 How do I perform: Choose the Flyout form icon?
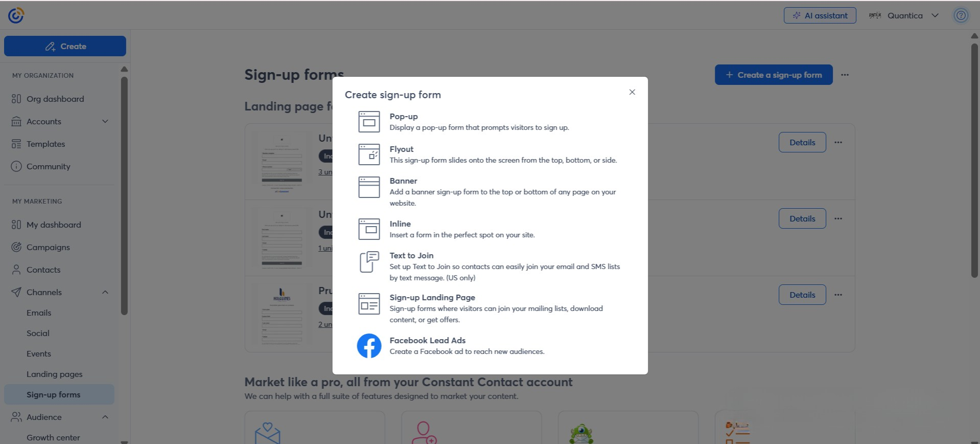[369, 154]
